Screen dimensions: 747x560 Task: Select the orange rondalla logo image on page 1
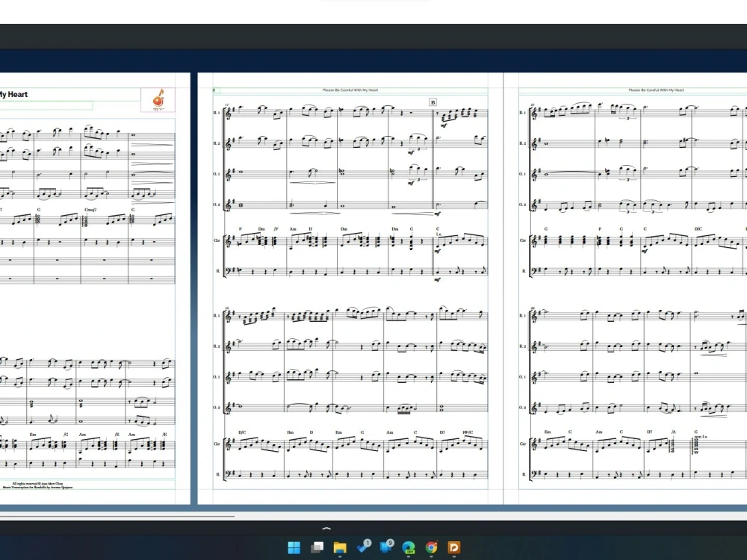158,100
